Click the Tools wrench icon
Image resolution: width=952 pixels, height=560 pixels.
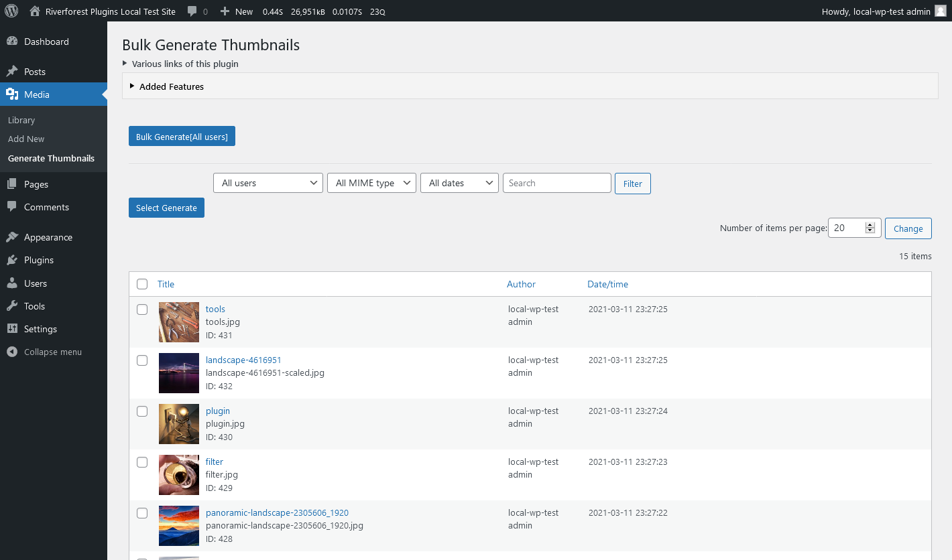pos(12,306)
